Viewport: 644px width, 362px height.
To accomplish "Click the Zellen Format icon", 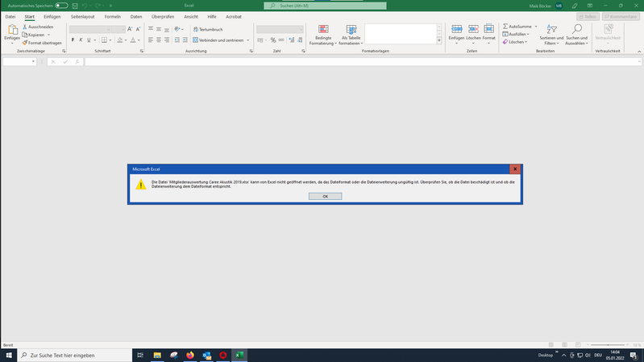I will click(x=488, y=29).
